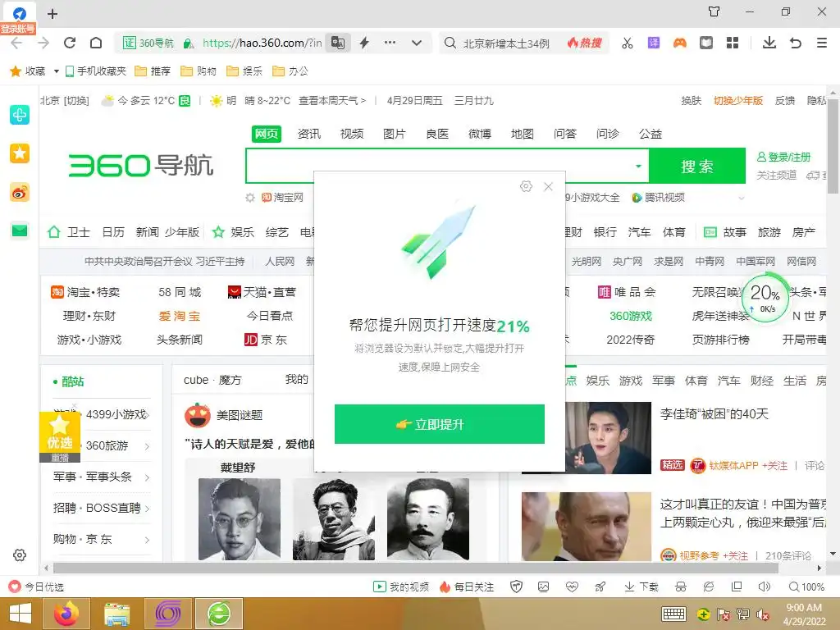Viewport: 840px width, 630px height.
Task: Open Windows Start button
Action: pyautogui.click(x=20, y=614)
